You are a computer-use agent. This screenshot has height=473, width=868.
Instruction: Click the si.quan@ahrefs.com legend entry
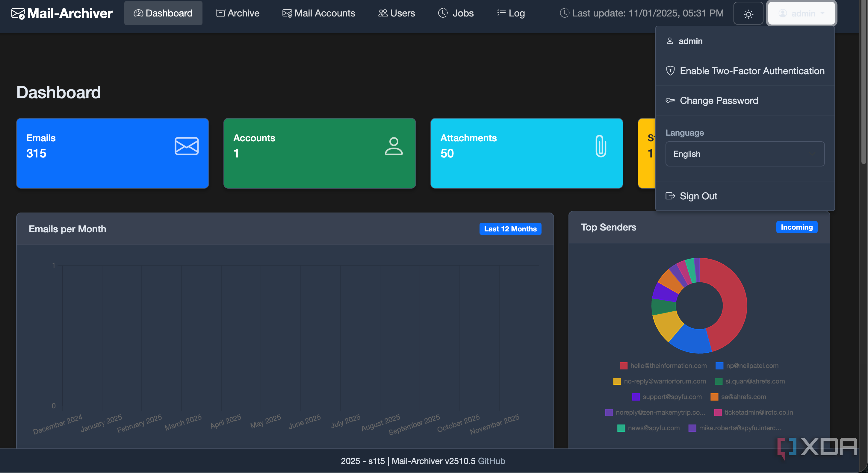coord(750,381)
